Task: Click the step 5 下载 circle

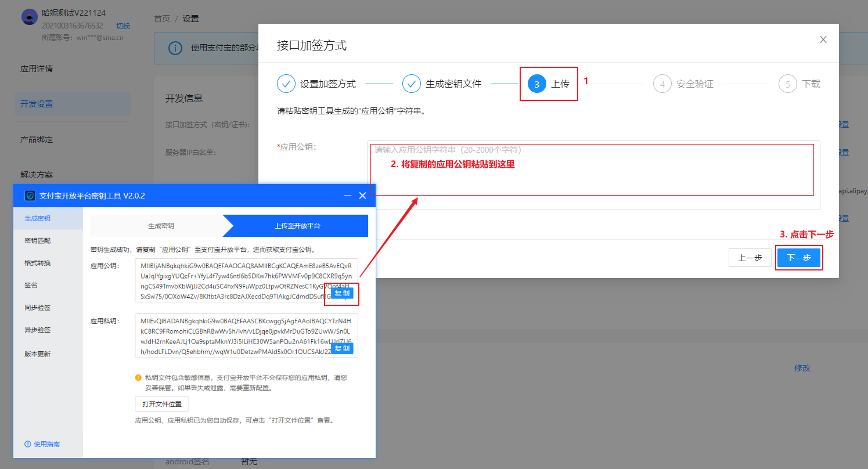Action: coord(788,84)
